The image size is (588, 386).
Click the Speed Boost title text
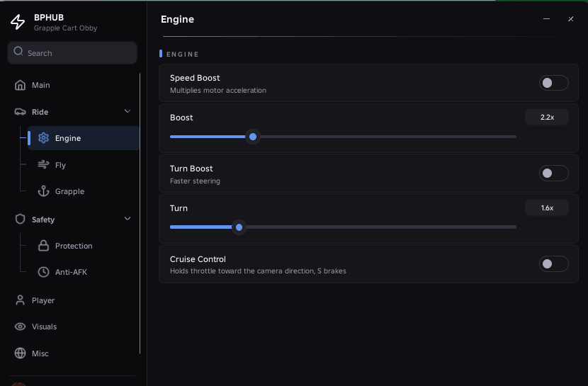195,78
